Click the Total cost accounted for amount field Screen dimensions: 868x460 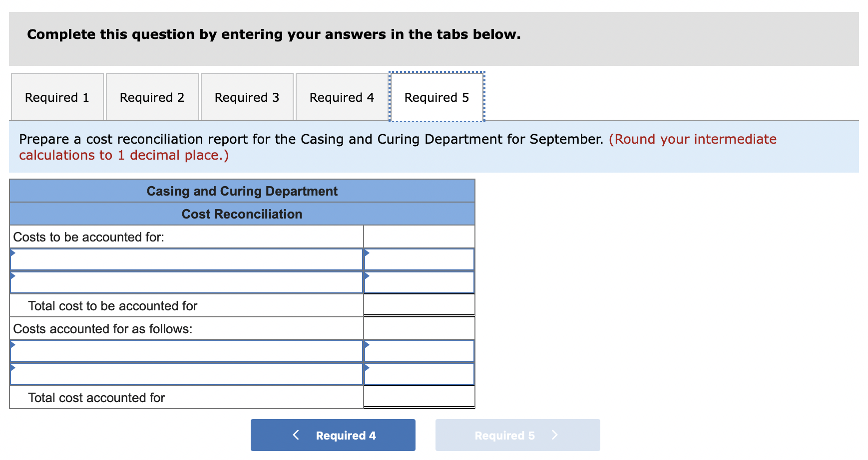tap(419, 396)
